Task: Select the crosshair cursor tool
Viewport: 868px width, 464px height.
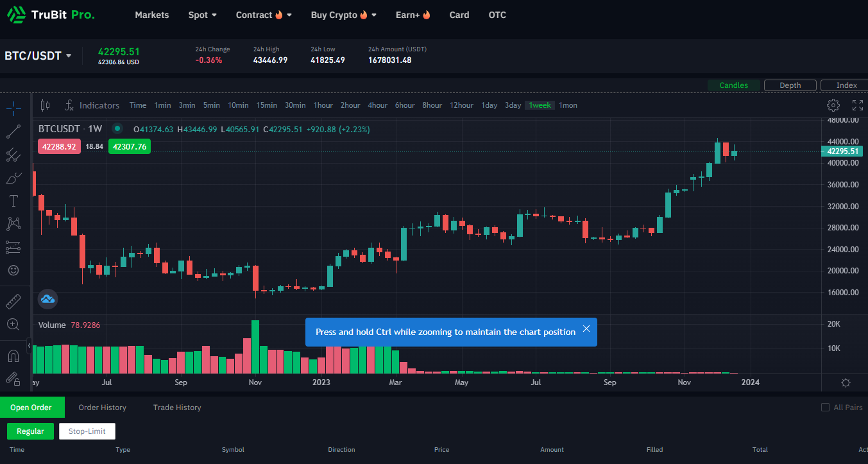Action: pyautogui.click(x=13, y=107)
